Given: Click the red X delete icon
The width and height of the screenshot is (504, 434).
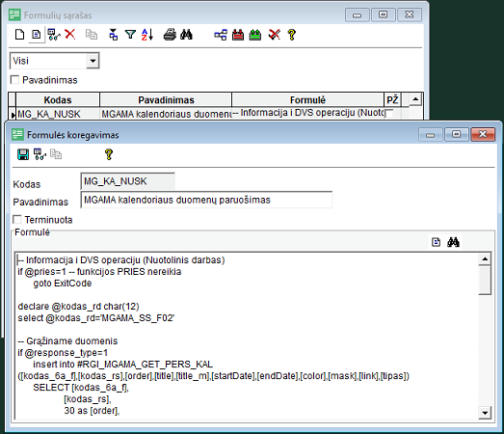Looking at the screenshot, I should tap(70, 34).
